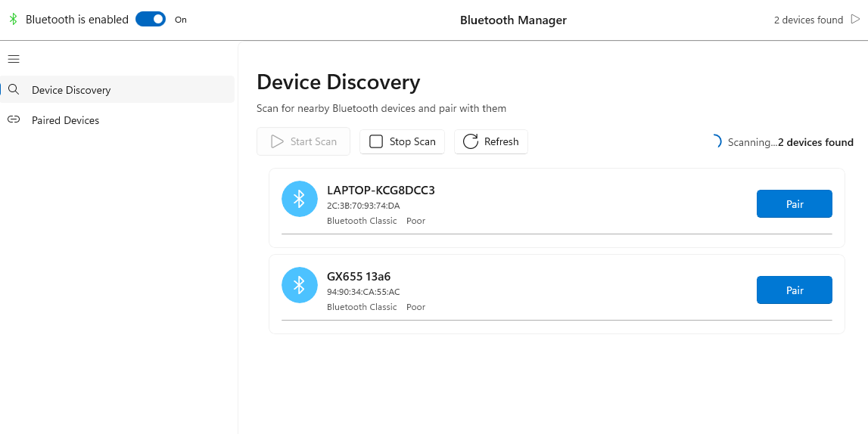
Task: Click the Device Discovery search icon
Action: click(x=14, y=90)
